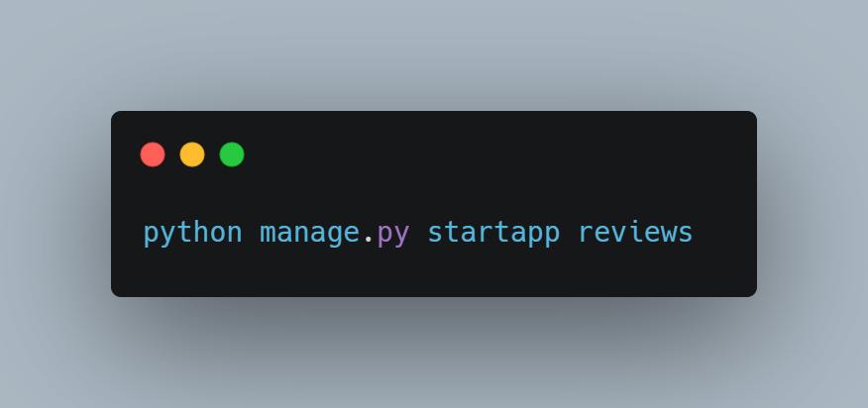Image resolution: width=868 pixels, height=408 pixels.
Task: Select the purple py extension text
Action: (x=393, y=235)
